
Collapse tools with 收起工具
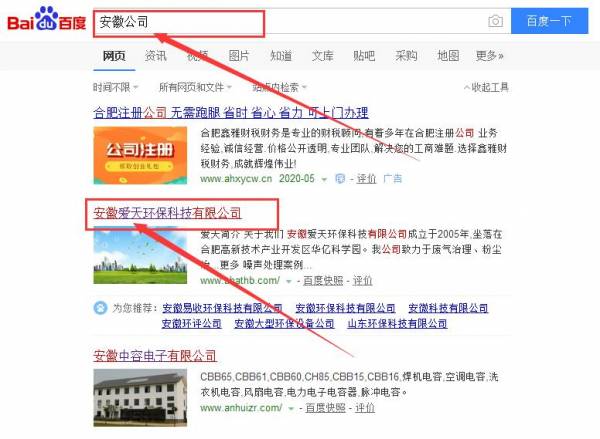486,88
